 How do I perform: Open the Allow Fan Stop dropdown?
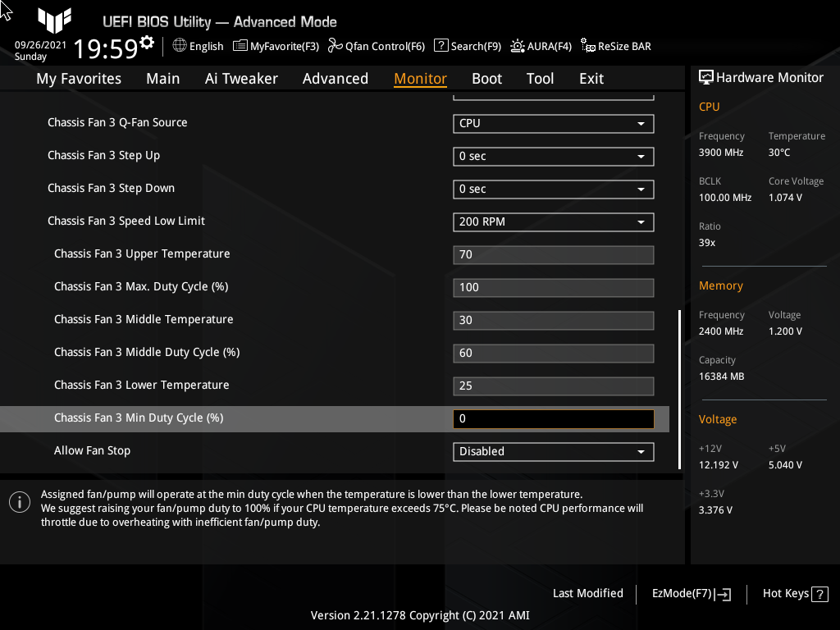pyautogui.click(x=553, y=451)
